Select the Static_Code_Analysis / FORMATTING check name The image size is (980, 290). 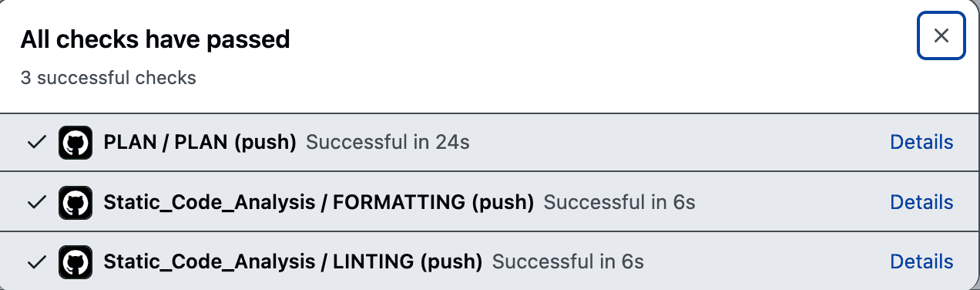pyautogui.click(x=319, y=202)
